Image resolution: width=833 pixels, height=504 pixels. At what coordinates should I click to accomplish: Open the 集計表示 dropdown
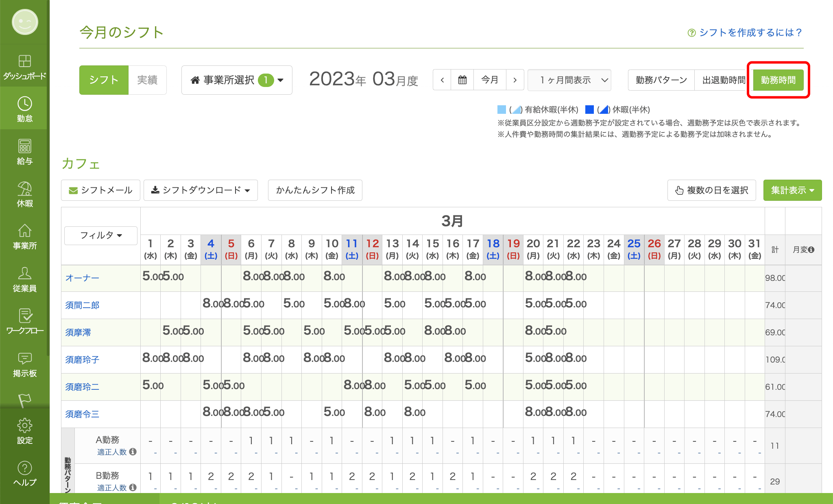click(x=792, y=190)
